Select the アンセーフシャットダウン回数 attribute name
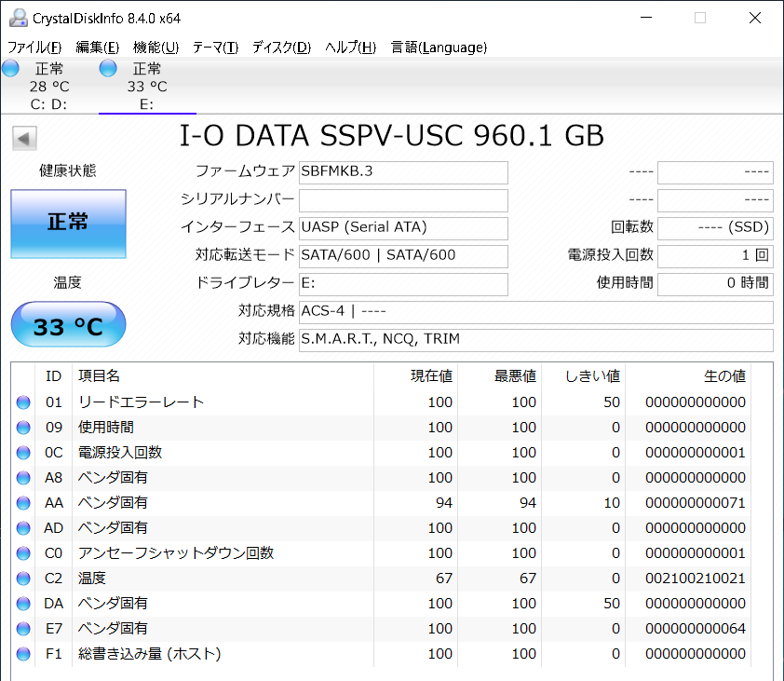The image size is (784, 681). click(x=176, y=553)
